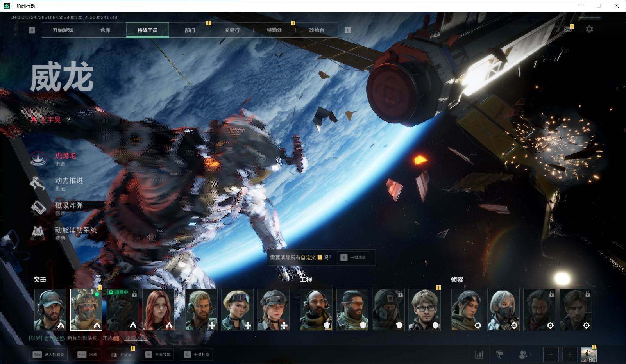
Task: Click the 一键清除 button
Action: (x=354, y=258)
